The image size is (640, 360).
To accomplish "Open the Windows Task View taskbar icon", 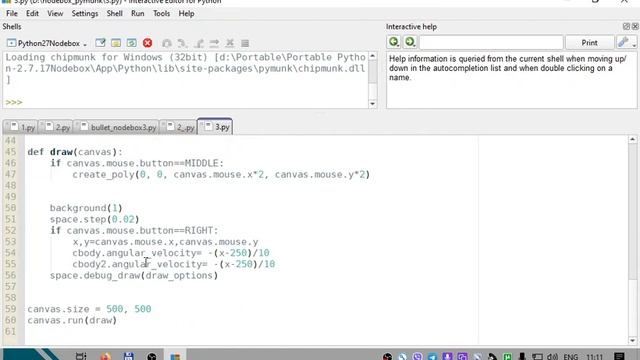I will (x=81, y=356).
